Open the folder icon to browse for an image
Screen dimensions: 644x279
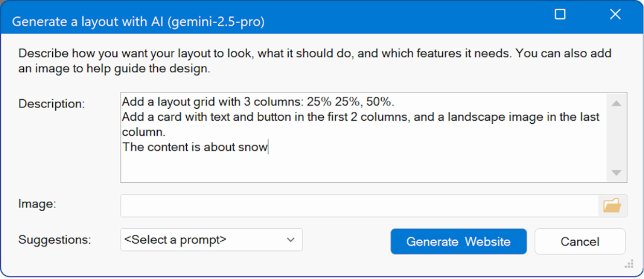tap(612, 206)
